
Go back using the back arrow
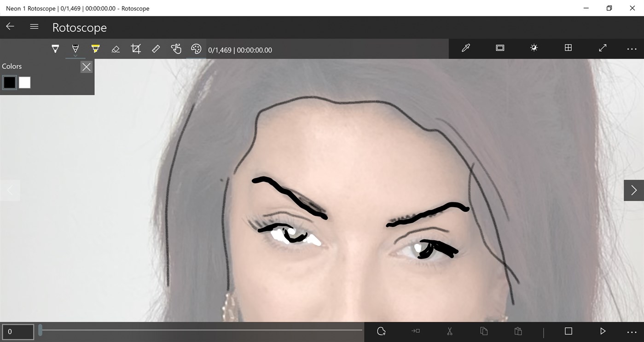(10, 26)
